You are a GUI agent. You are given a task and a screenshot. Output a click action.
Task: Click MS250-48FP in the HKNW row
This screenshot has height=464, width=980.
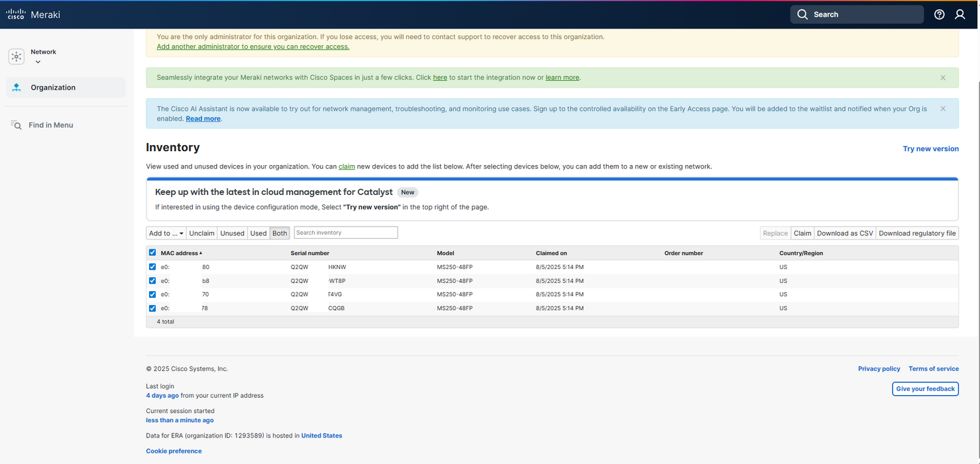[x=455, y=267]
